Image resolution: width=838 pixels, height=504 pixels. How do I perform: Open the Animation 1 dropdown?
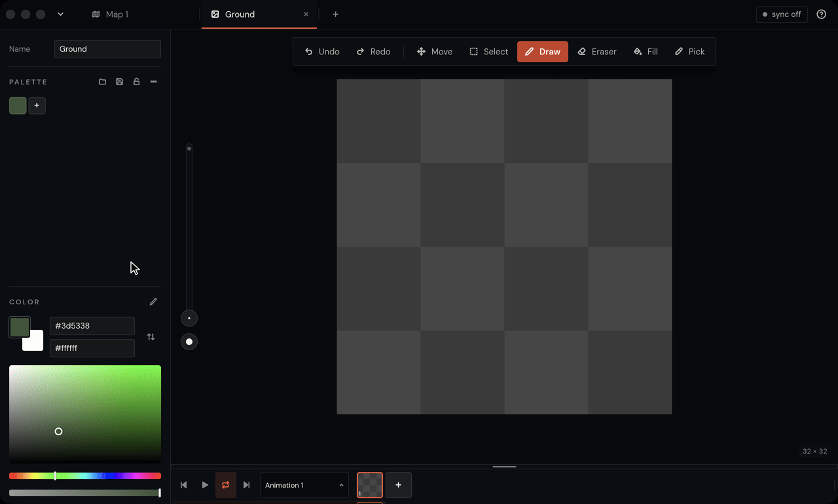pyautogui.click(x=304, y=485)
